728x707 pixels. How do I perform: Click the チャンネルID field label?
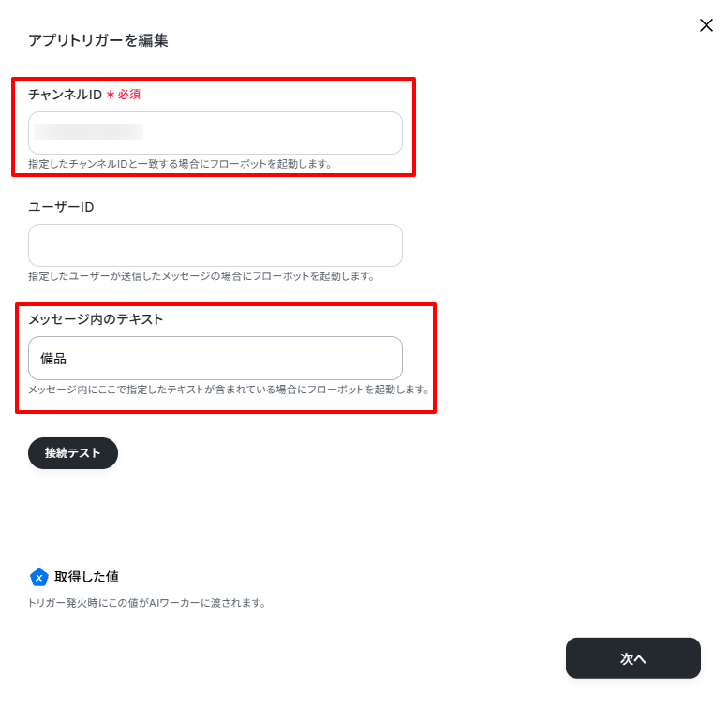coord(65,95)
